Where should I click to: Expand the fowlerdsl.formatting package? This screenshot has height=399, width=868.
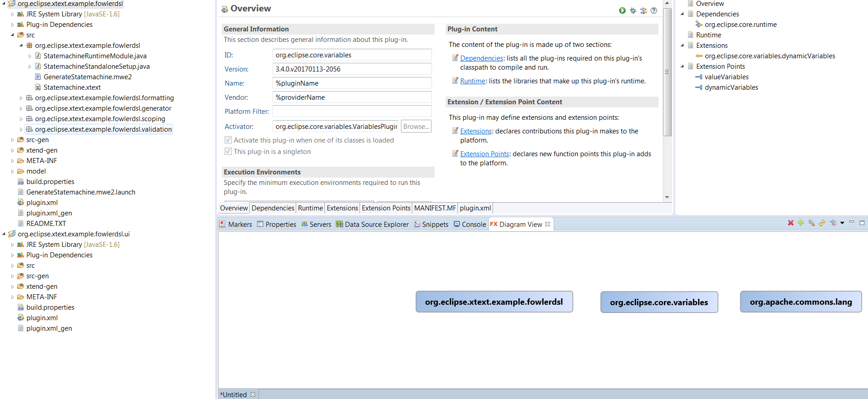point(21,98)
